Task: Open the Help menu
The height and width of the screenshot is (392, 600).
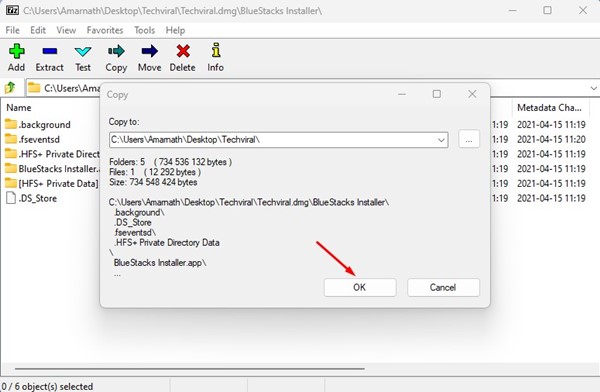Action: pos(175,30)
